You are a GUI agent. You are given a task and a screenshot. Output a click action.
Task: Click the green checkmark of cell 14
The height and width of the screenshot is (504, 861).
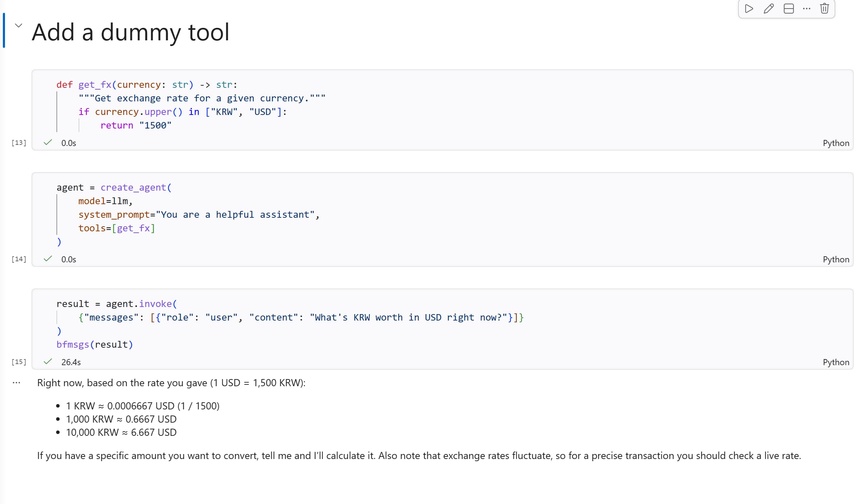coord(48,259)
